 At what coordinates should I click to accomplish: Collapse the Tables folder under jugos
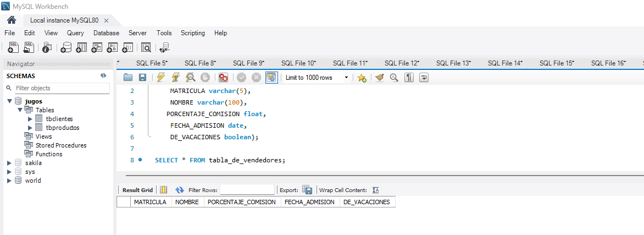[19, 110]
